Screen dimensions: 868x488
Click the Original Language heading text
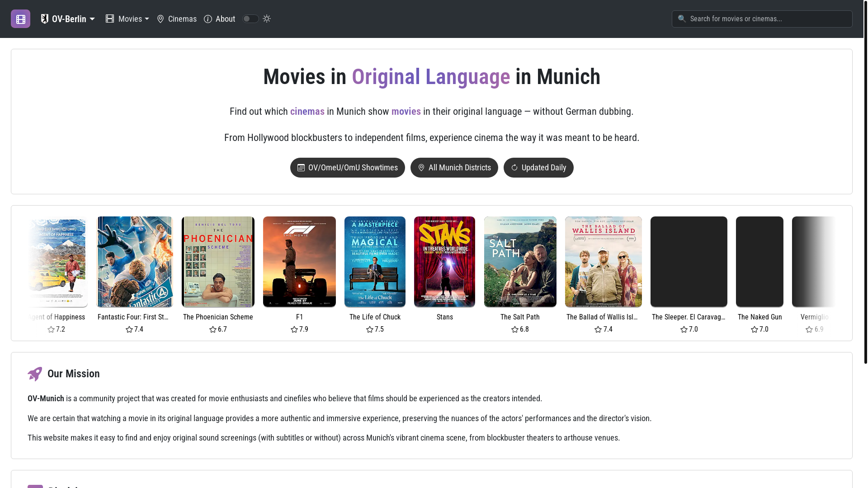[431, 77]
